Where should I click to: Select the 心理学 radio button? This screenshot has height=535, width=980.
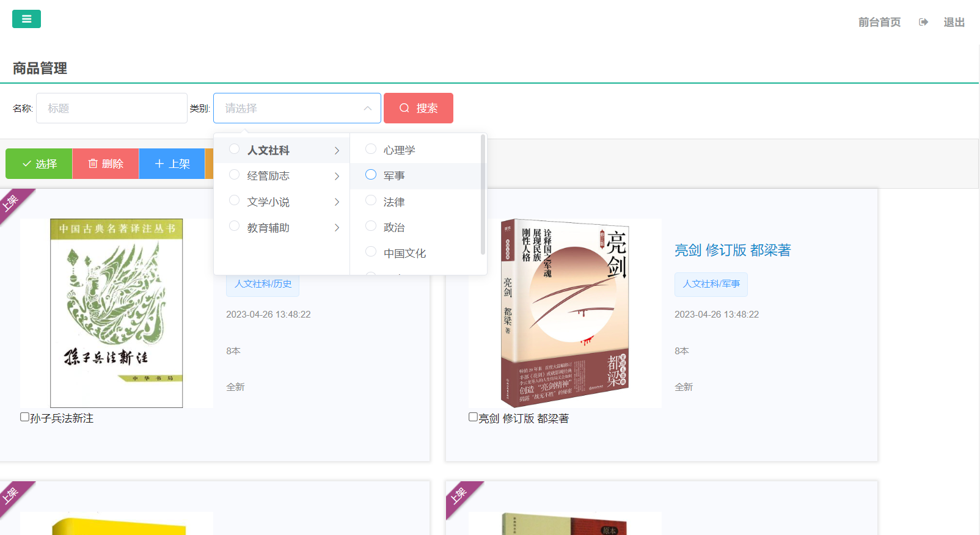coord(371,149)
